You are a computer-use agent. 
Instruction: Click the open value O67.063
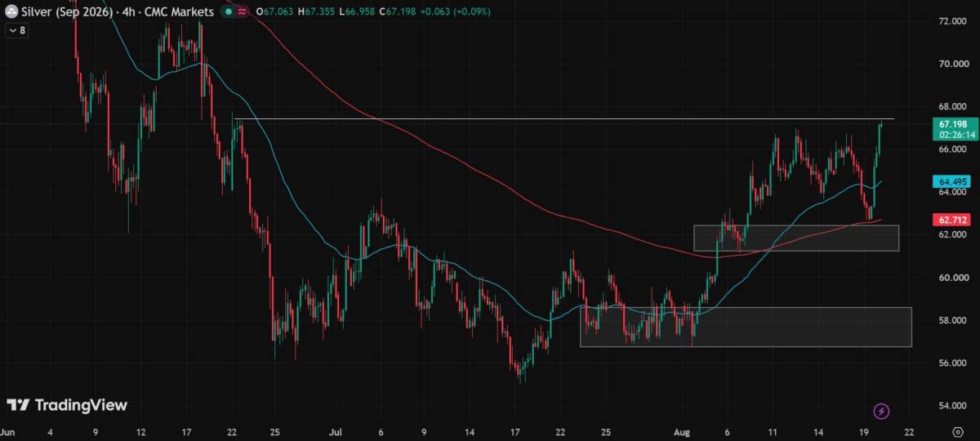coord(274,11)
